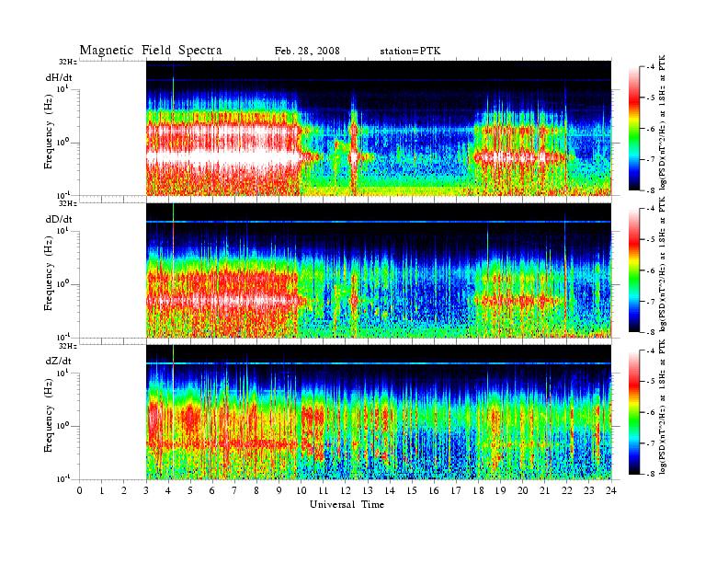Click the log(PSD) axis label beside dZ/dt colorbar
Image resolution: width=728 pixels, height=563 pixels.
click(x=663, y=407)
